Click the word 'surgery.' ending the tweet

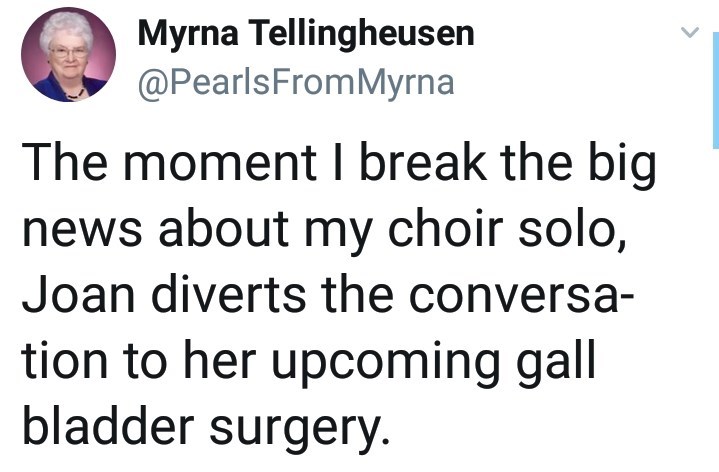(300, 431)
